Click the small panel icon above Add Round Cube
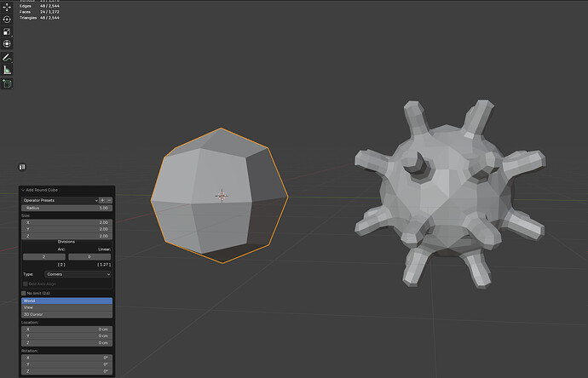Image resolution: width=588 pixels, height=378 pixels. pyautogui.click(x=22, y=167)
